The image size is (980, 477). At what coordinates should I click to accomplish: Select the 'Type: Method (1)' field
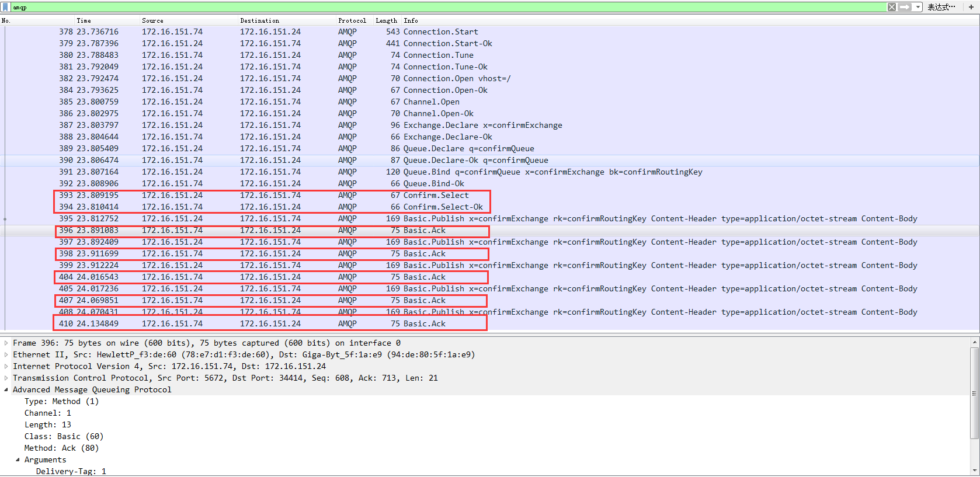pyautogui.click(x=61, y=401)
